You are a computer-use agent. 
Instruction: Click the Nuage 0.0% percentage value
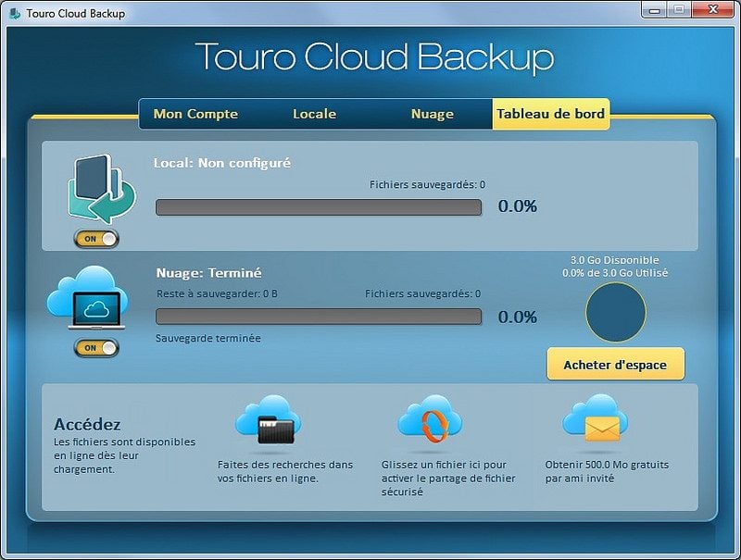518,317
